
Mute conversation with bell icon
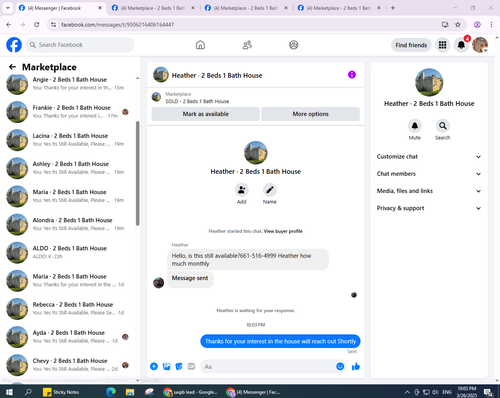click(x=415, y=126)
